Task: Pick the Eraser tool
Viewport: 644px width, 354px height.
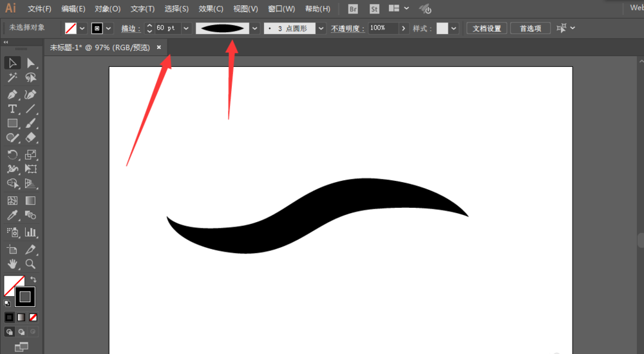Action: pyautogui.click(x=30, y=138)
